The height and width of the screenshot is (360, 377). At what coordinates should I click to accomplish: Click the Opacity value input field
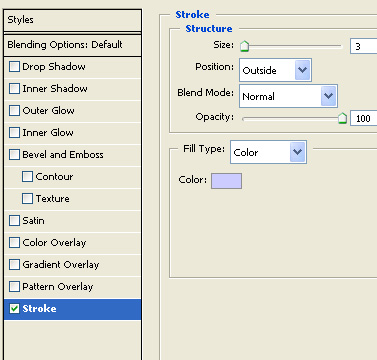(364, 118)
